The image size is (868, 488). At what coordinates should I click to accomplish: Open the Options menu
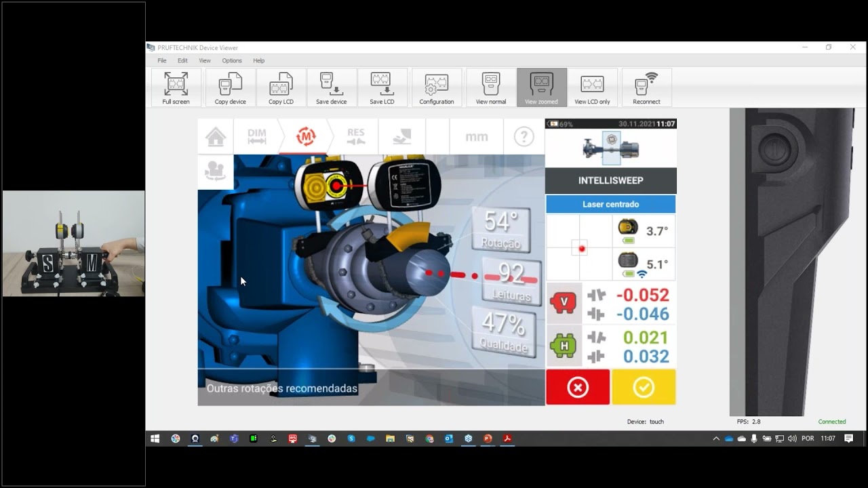click(232, 60)
